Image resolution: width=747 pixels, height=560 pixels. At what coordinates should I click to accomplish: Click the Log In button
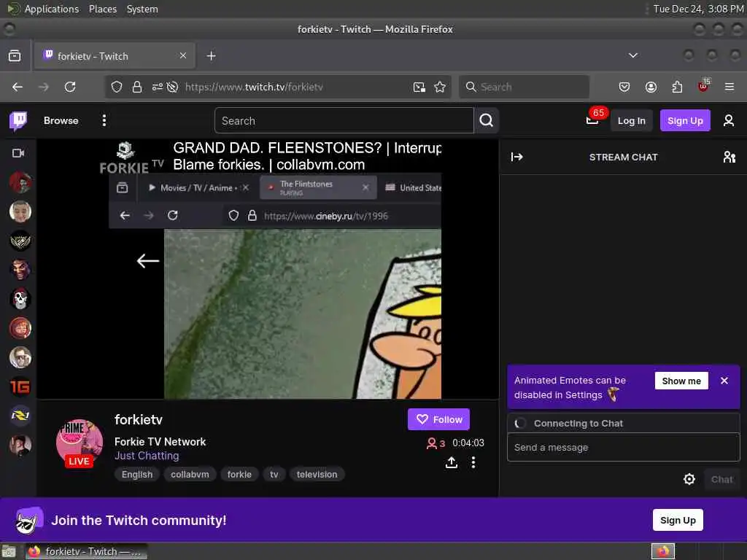[x=631, y=120]
